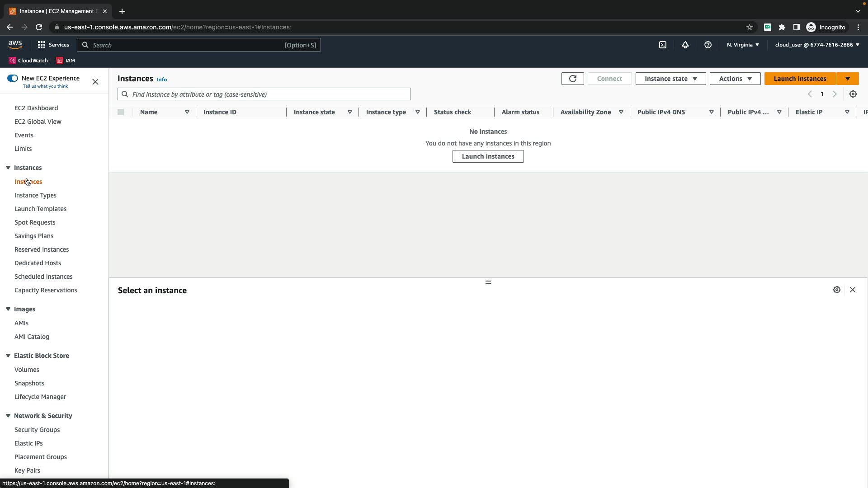Toggle New EC2 Experience switch
This screenshot has height=488, width=868.
(13, 78)
